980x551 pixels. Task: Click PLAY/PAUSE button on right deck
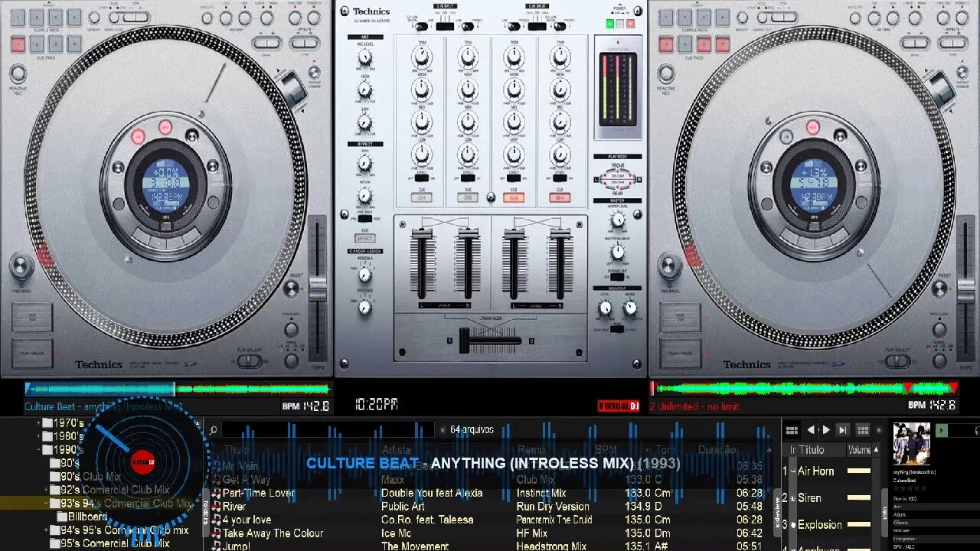[680, 354]
